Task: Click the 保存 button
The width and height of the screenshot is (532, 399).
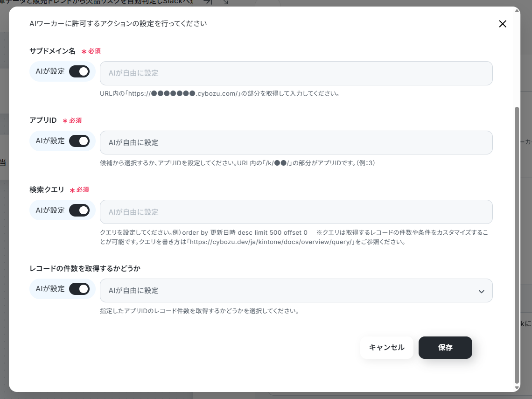Action: tap(445, 347)
